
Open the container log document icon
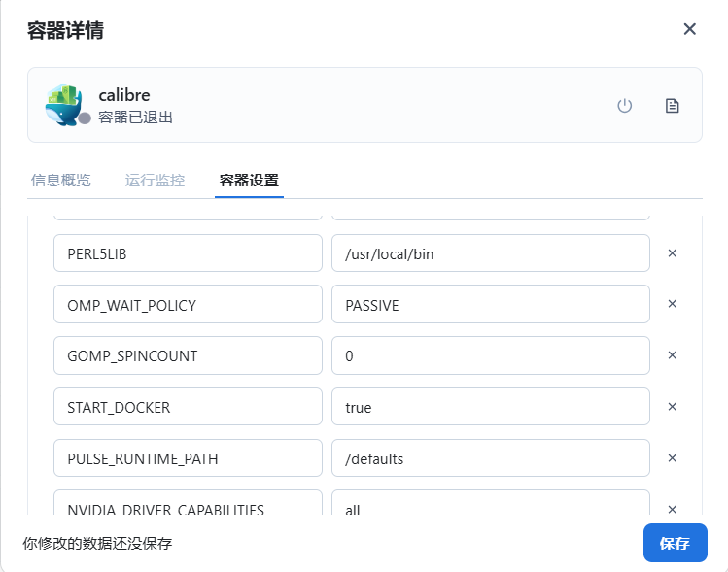click(x=672, y=106)
